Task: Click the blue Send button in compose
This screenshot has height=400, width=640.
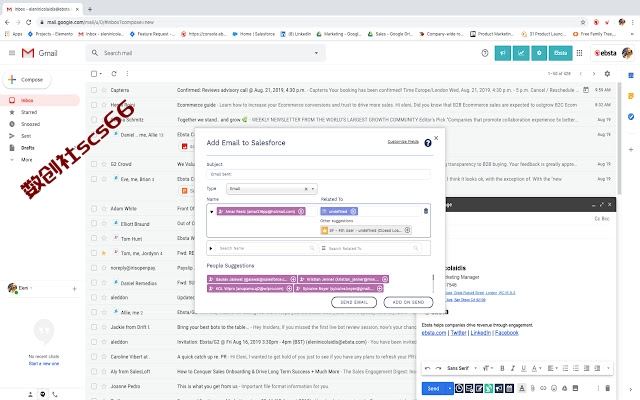Action: (x=433, y=388)
